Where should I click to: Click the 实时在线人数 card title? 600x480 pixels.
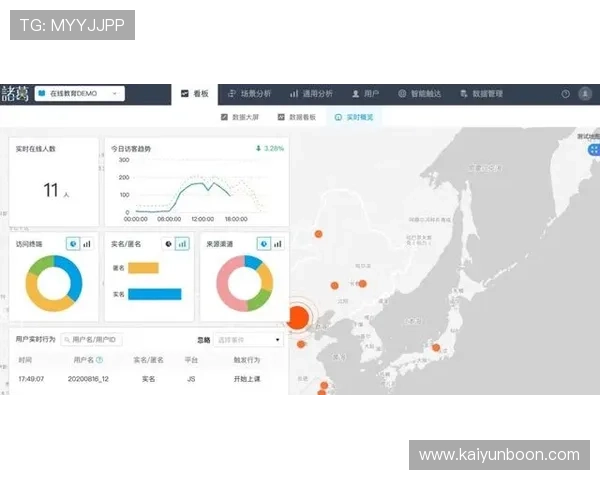(36, 149)
